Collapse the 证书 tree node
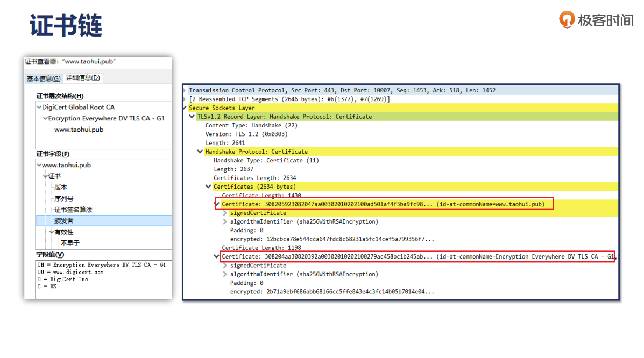This screenshot has width=644, height=358. (x=45, y=176)
